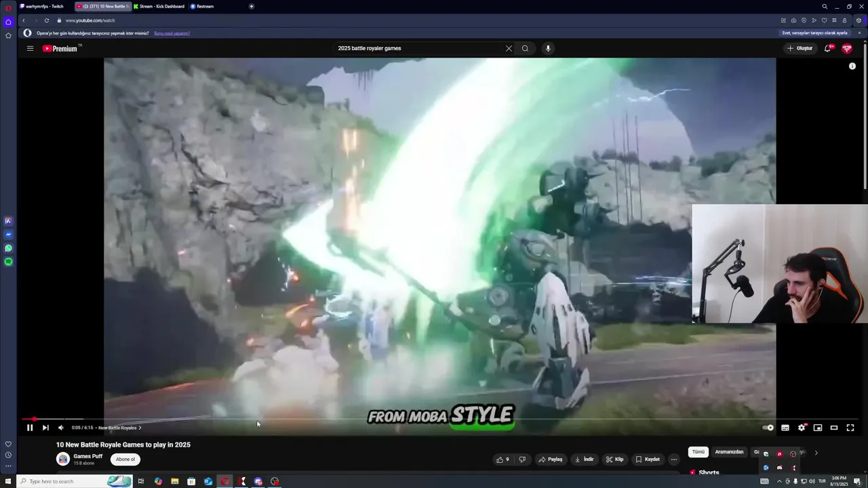Screen dimensions: 868x488
Task: Pause the YouTube video
Action: tap(30, 428)
